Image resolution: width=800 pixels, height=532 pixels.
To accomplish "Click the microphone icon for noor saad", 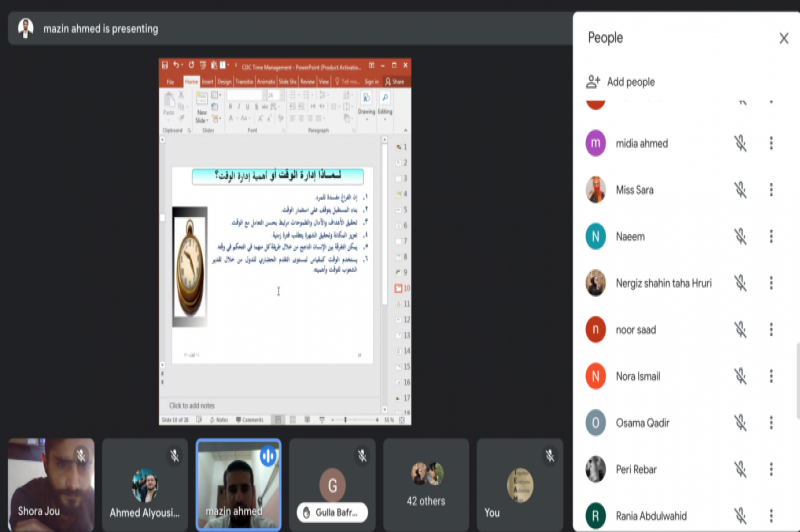I will point(740,330).
